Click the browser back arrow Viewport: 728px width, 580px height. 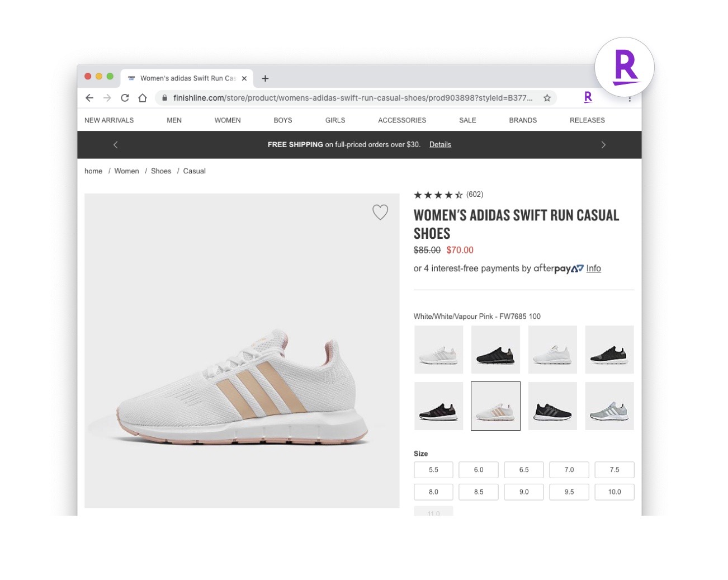[x=89, y=98]
